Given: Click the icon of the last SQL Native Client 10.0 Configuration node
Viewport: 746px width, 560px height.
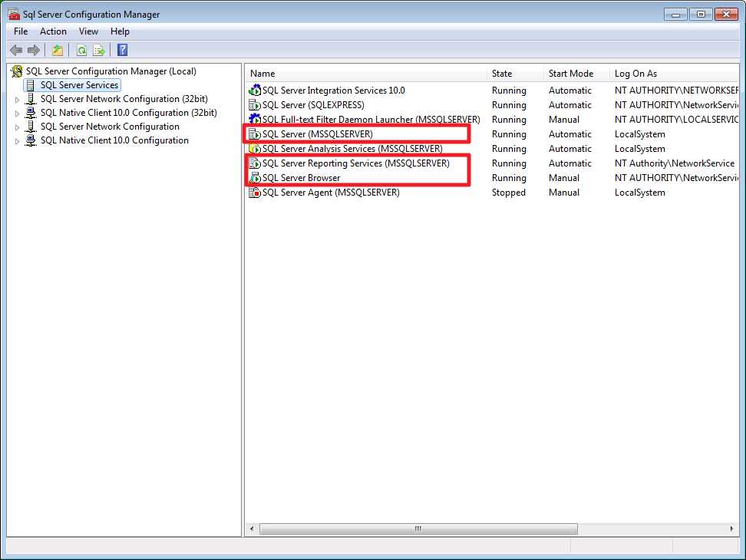Looking at the screenshot, I should [31, 140].
